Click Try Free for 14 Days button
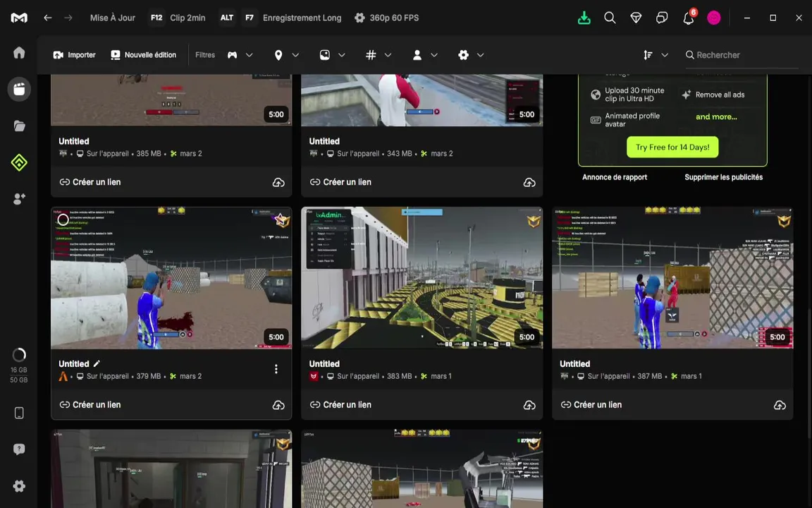This screenshot has width=812, height=508. click(672, 147)
